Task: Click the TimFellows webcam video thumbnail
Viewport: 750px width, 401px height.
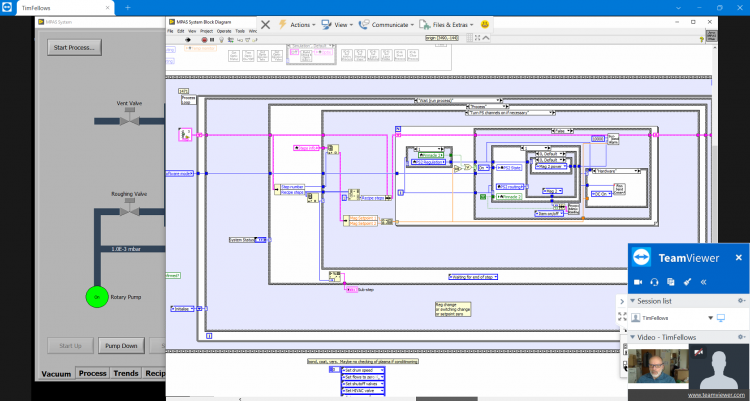Action: click(658, 366)
